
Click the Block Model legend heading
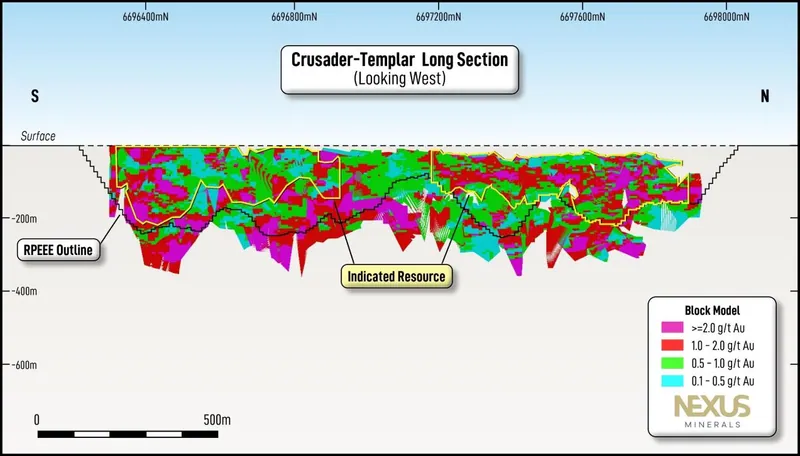tap(712, 310)
